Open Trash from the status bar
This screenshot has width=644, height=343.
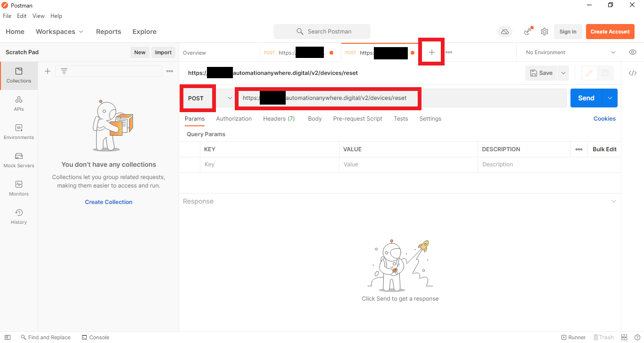click(x=603, y=337)
